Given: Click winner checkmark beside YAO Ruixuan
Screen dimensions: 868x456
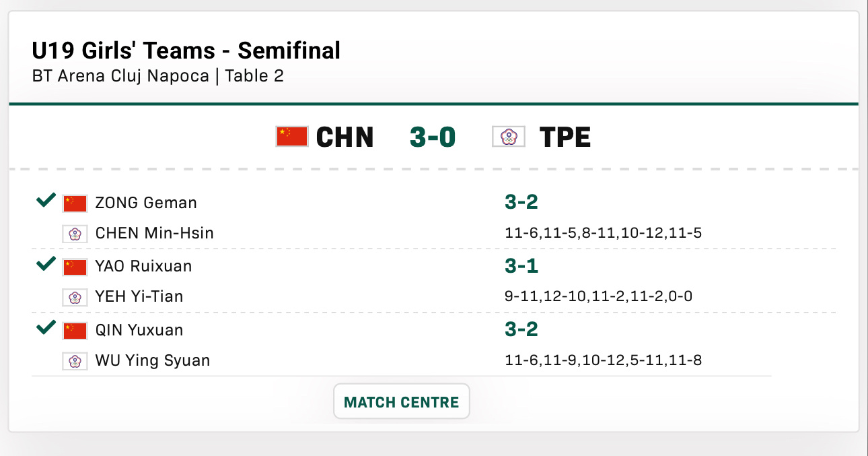Looking at the screenshot, I should click(46, 264).
